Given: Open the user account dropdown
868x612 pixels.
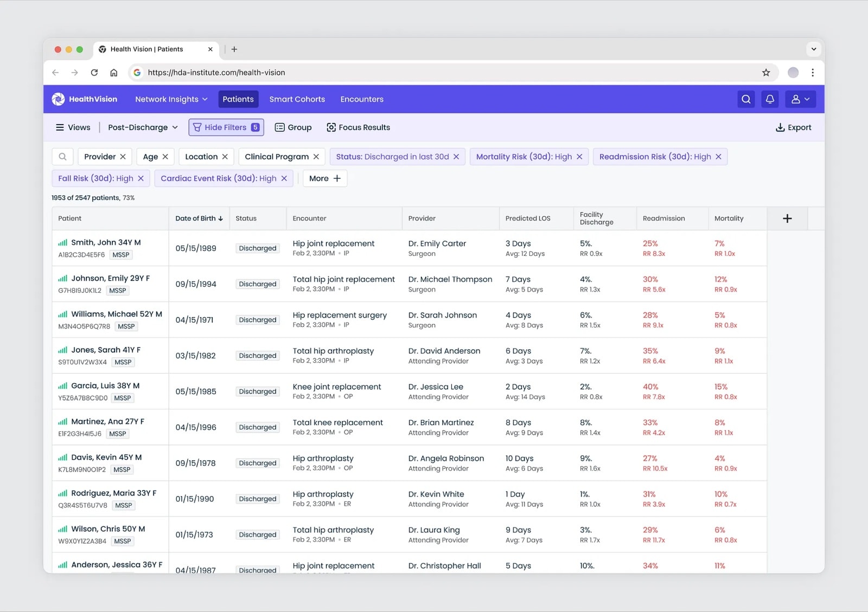Looking at the screenshot, I should point(800,99).
